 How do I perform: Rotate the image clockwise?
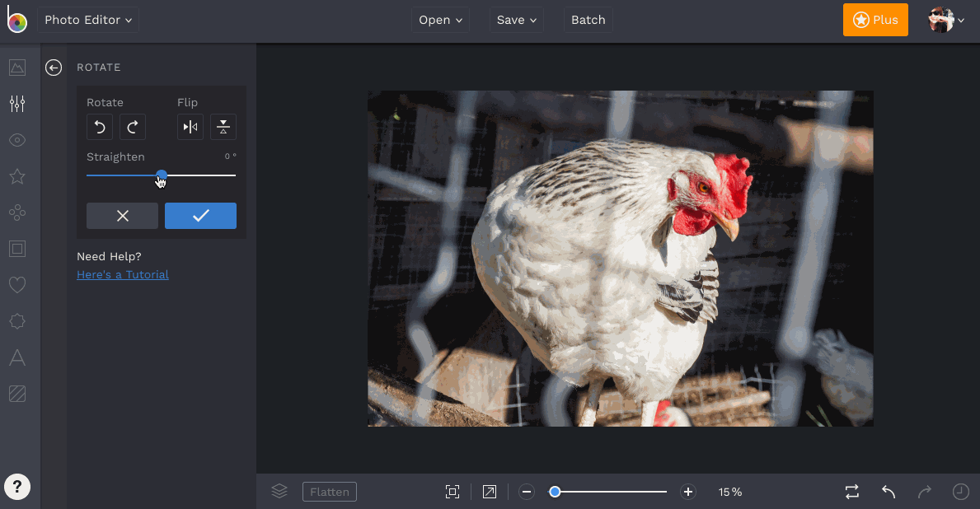pos(133,128)
